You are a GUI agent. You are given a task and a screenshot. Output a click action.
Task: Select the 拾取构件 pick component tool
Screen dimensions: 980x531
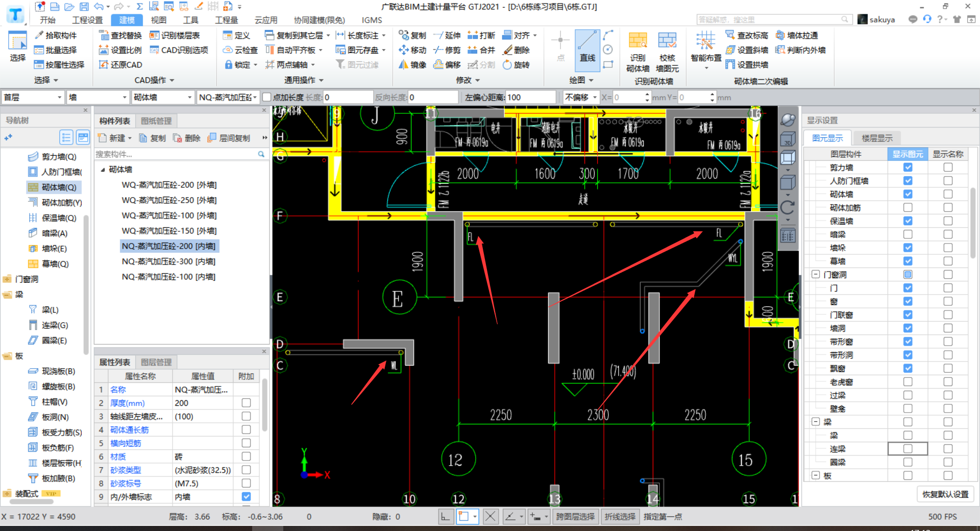point(55,35)
